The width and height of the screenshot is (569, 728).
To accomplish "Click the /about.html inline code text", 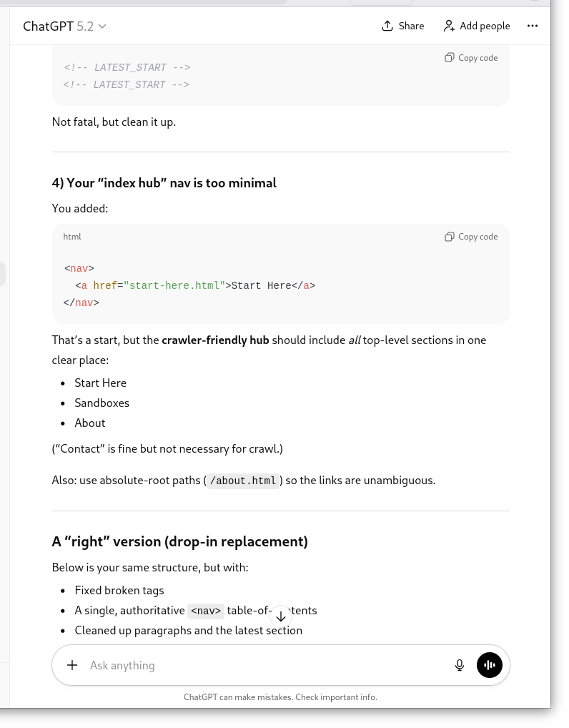I will (243, 481).
